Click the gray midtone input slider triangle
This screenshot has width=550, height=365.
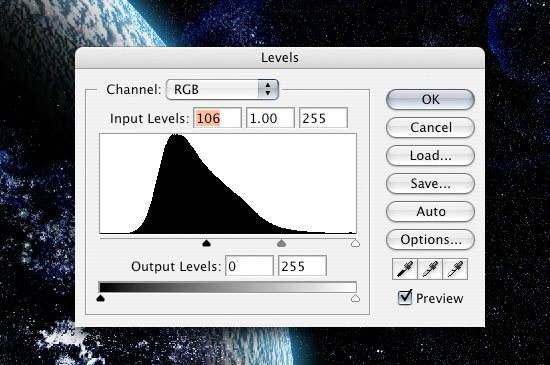pos(281,243)
